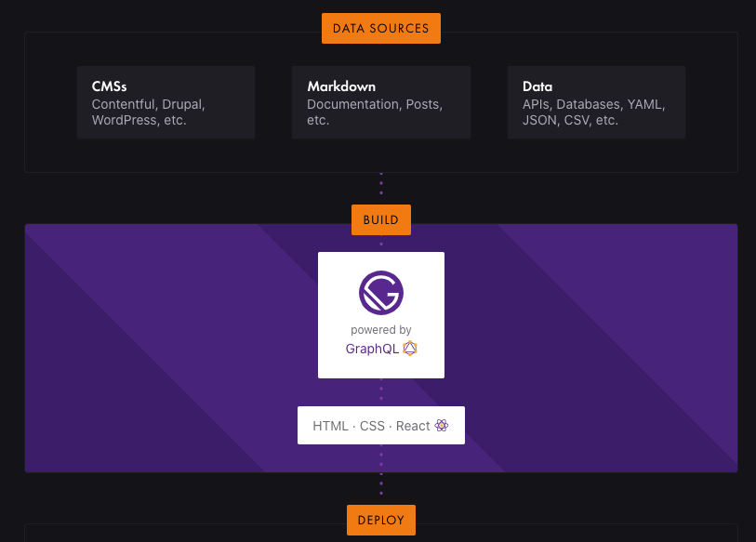Select the Markdown card
Viewport: 756px width, 542px height.
(381, 102)
